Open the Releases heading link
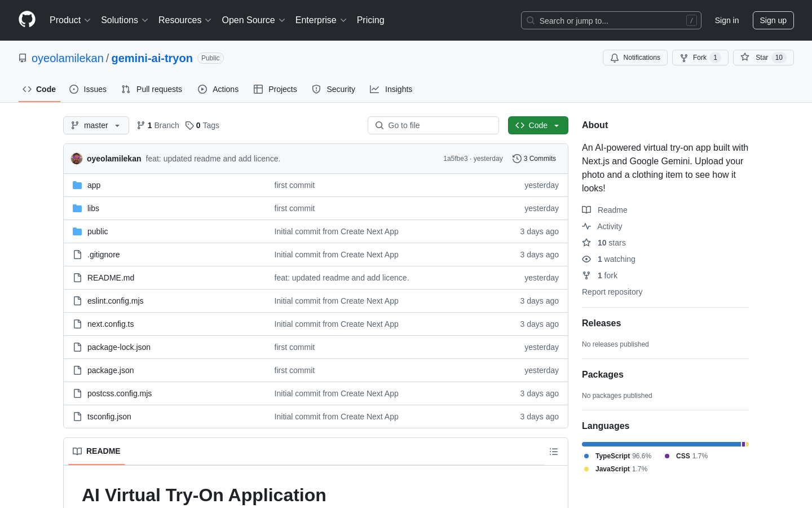The height and width of the screenshot is (508, 812). pyautogui.click(x=601, y=323)
